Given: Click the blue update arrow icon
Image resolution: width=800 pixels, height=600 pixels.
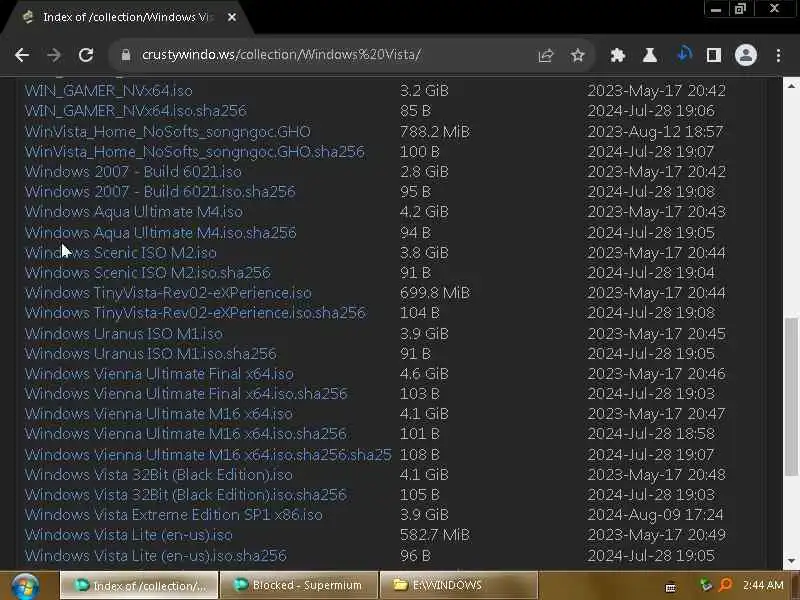Looking at the screenshot, I should pyautogui.click(x=684, y=54).
